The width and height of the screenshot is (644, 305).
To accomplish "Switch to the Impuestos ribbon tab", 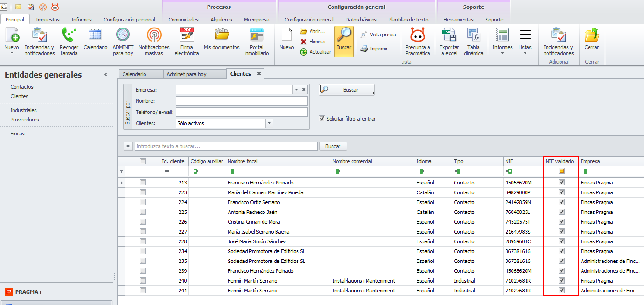I will [x=48, y=20].
